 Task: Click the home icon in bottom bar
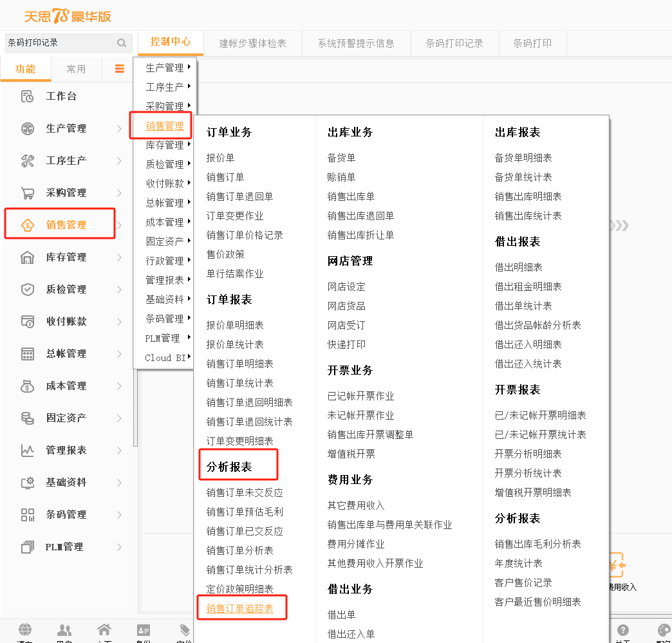click(x=104, y=630)
